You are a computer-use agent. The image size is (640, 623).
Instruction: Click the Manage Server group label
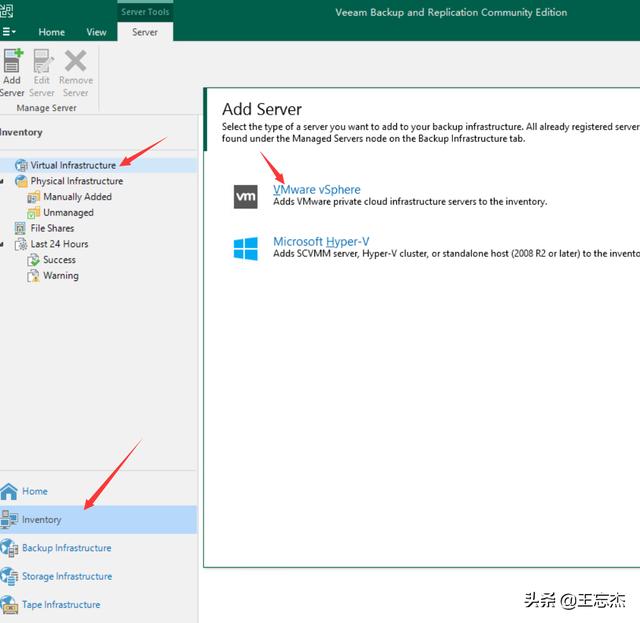click(x=47, y=108)
